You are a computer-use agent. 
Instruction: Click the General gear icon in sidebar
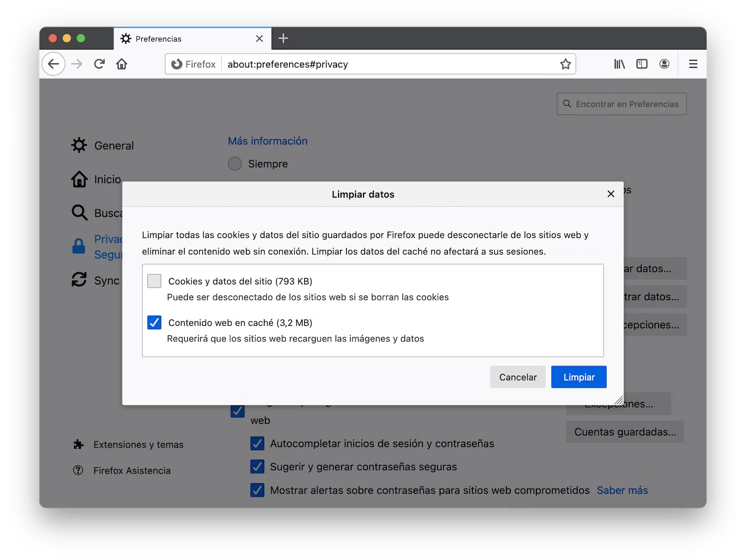pos(79,145)
